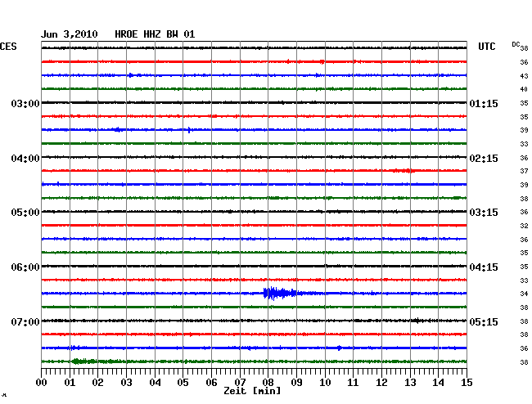Click x-axis minute tick label 11
This screenshot has width=532, height=404.
coord(353,382)
